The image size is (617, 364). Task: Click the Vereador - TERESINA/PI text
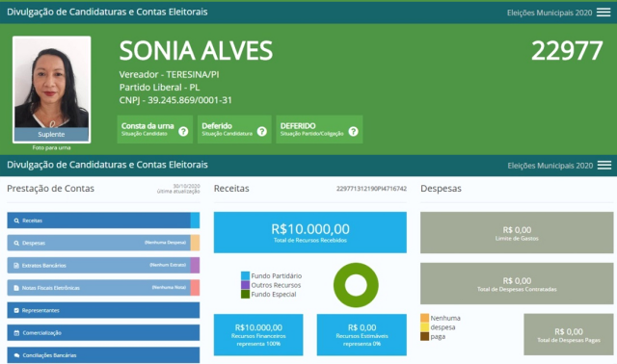(x=170, y=74)
